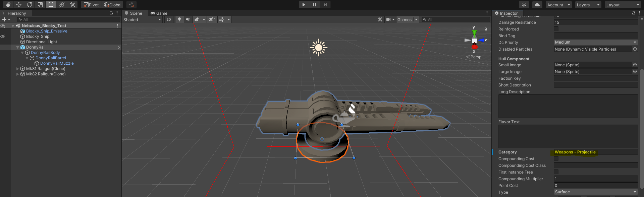Expand Mk82 Railgun(Clone)
Viewport: 644px width, 197px height.
pyautogui.click(x=18, y=74)
